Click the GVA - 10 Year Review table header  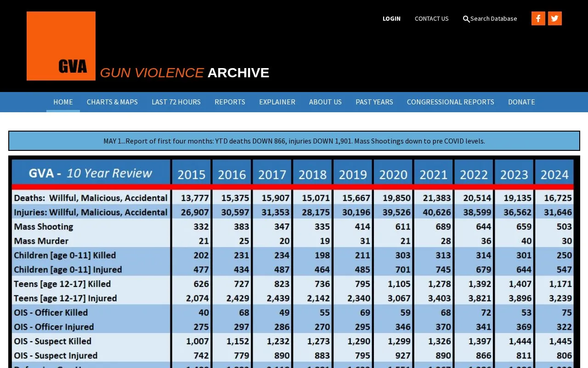91,173
